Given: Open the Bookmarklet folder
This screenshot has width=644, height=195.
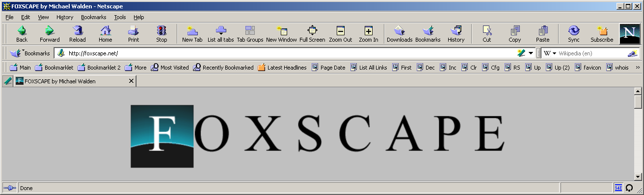Looking at the screenshot, I should [x=54, y=68].
